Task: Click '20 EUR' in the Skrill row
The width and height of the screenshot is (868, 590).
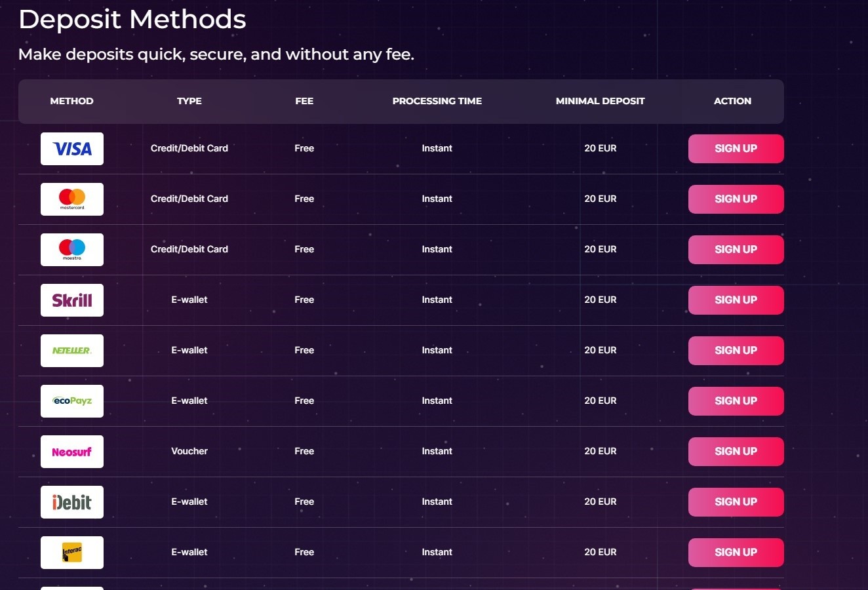Action: [x=601, y=300]
